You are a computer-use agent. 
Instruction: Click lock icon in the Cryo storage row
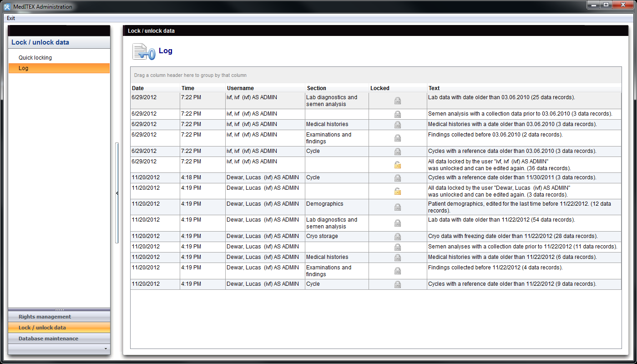(398, 237)
